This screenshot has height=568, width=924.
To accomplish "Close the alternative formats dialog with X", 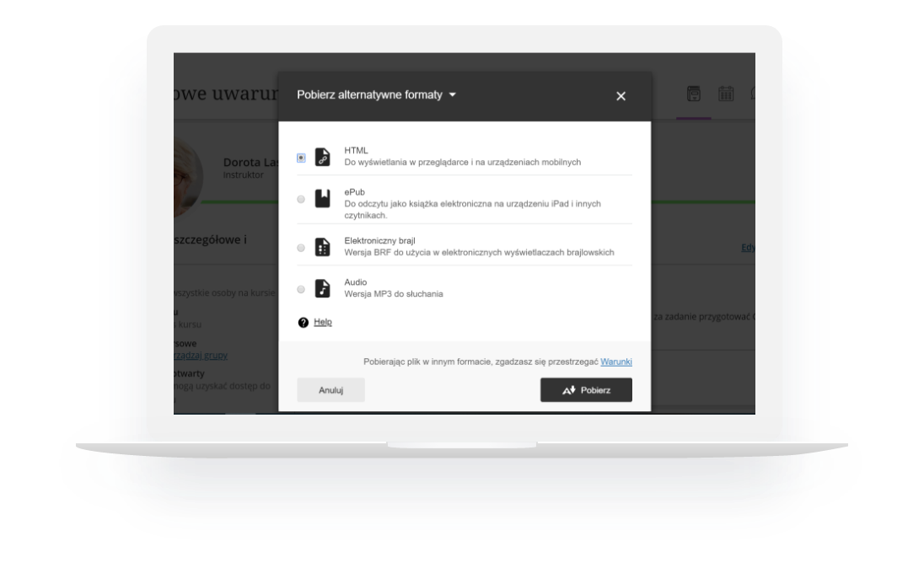I will click(620, 96).
